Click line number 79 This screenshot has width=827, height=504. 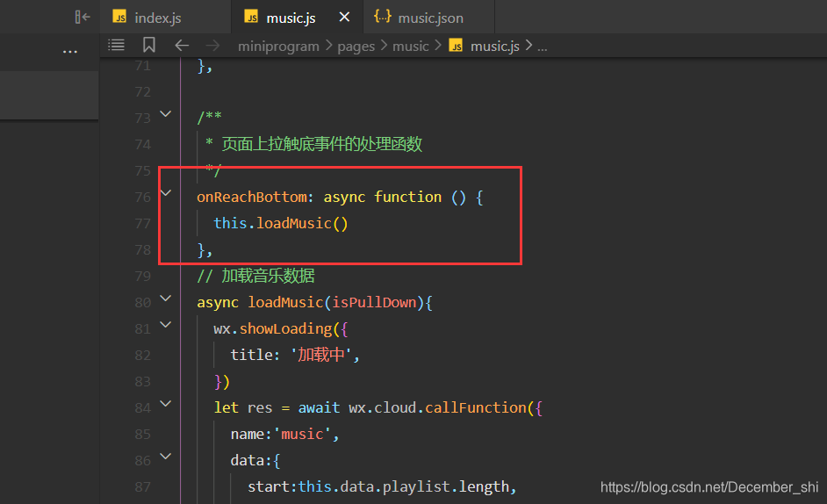click(142, 276)
